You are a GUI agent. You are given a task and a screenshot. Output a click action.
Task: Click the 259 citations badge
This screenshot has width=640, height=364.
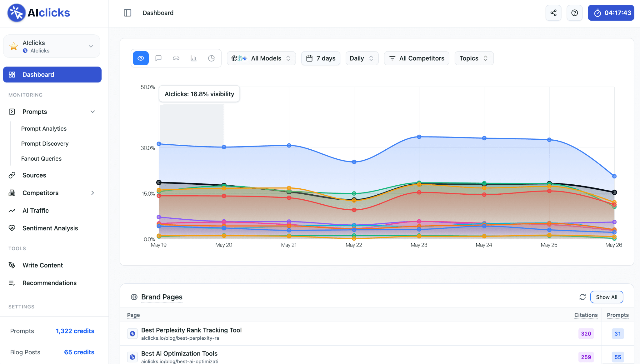pyautogui.click(x=586, y=357)
